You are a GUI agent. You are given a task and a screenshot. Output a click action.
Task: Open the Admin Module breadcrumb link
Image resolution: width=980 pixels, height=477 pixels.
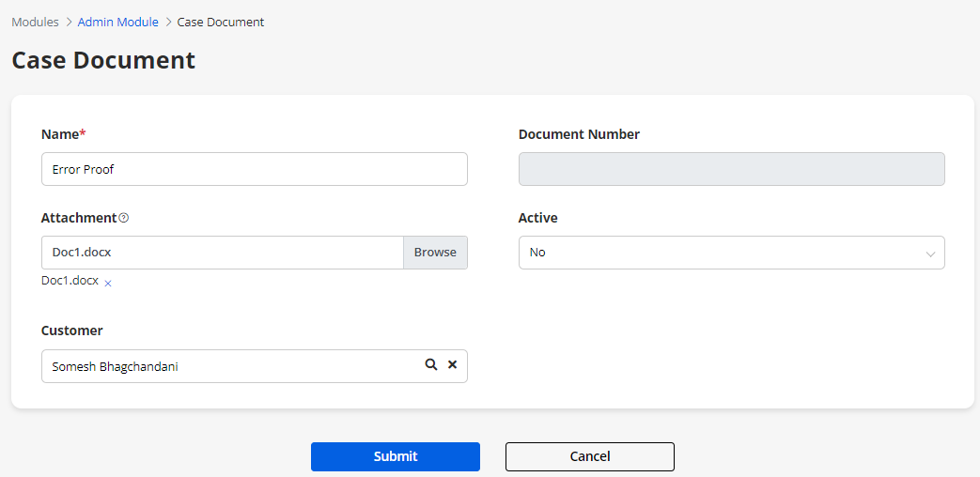point(118,22)
